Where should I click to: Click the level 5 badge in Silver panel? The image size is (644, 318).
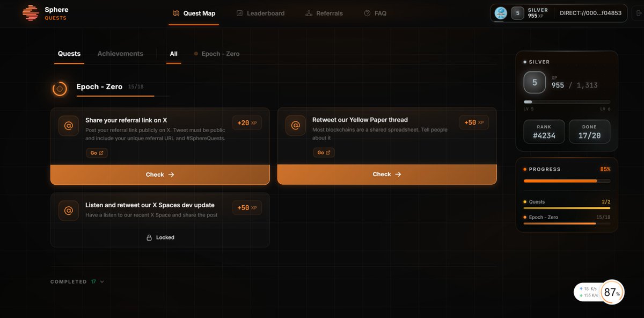click(x=535, y=83)
